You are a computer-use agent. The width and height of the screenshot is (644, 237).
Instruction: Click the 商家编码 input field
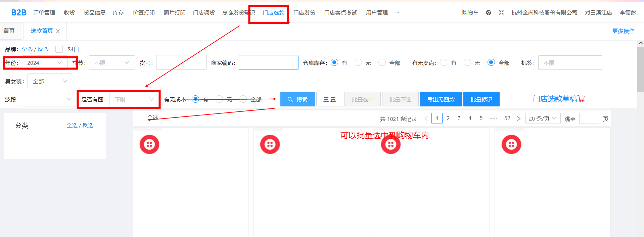coord(268,63)
